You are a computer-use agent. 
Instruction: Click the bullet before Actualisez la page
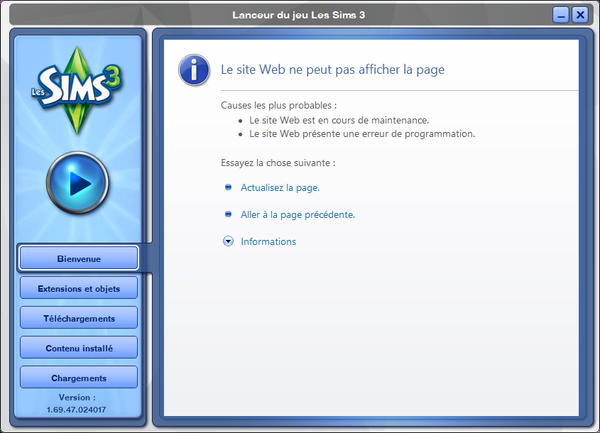pyautogui.click(x=228, y=187)
